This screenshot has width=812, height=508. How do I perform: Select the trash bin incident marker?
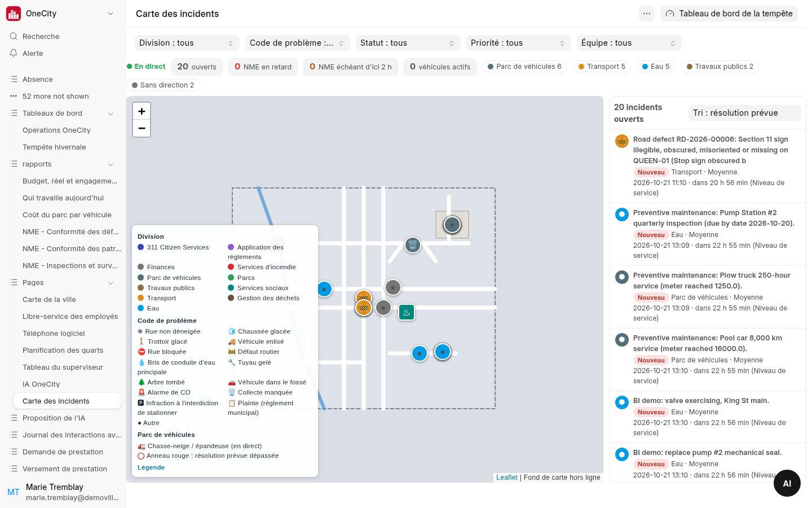[x=413, y=245]
